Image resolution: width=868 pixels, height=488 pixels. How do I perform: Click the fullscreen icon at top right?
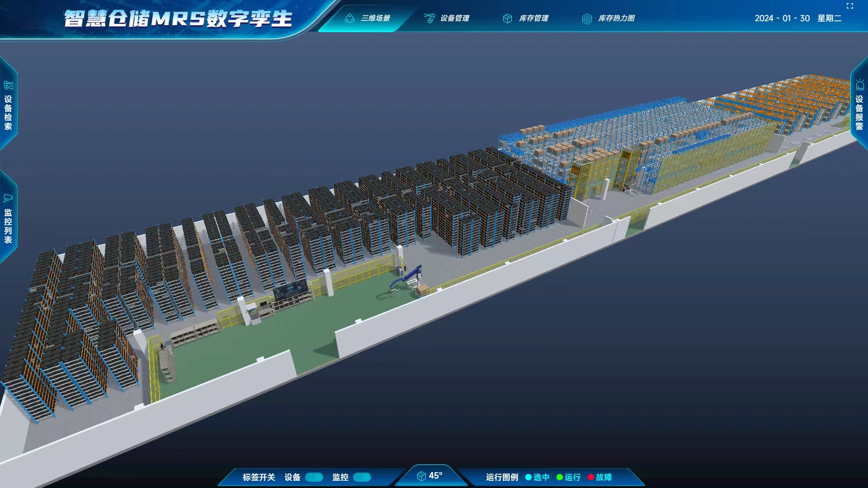coord(849,6)
